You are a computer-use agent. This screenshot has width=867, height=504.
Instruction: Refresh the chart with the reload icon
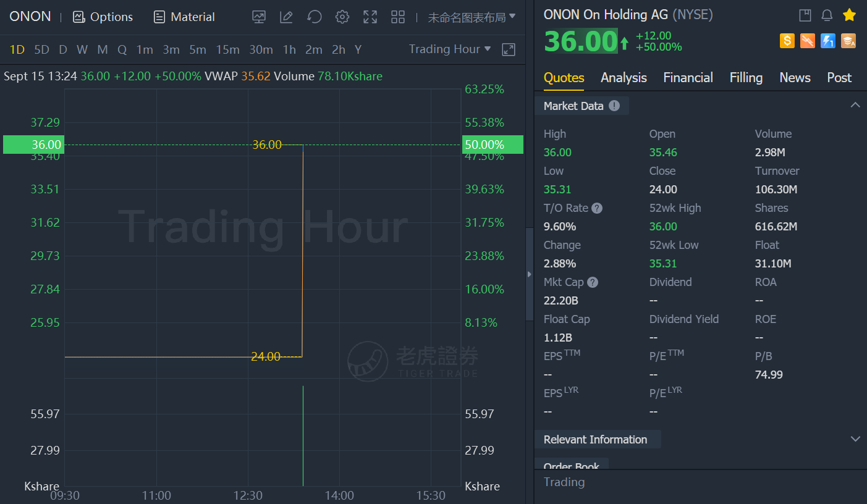coord(315,17)
